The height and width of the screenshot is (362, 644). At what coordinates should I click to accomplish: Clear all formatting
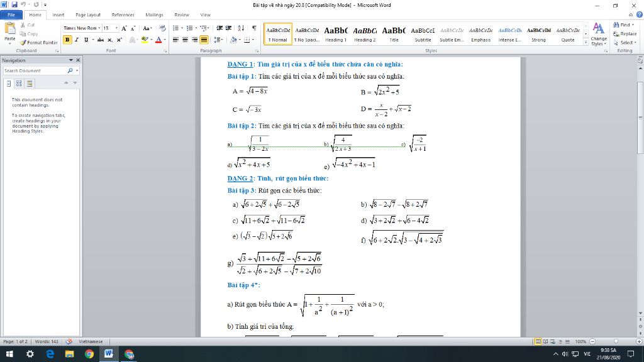[163, 28]
